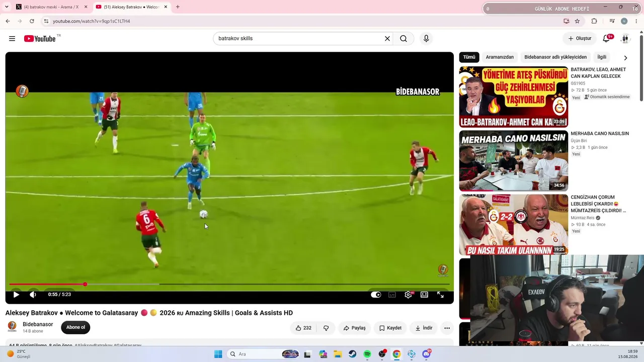This screenshot has width=644, height=362.
Task: Open the Bu Nasıl Takım Ulan thumbnail
Action: click(514, 224)
